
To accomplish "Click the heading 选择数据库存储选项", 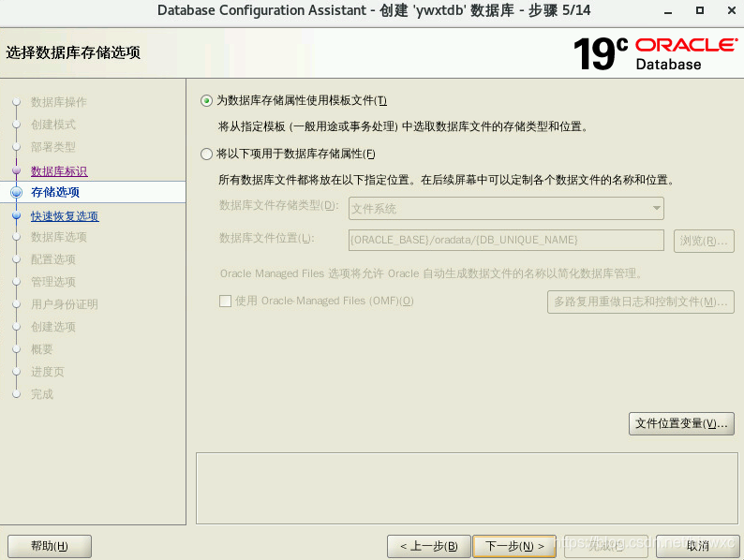I will (73, 52).
